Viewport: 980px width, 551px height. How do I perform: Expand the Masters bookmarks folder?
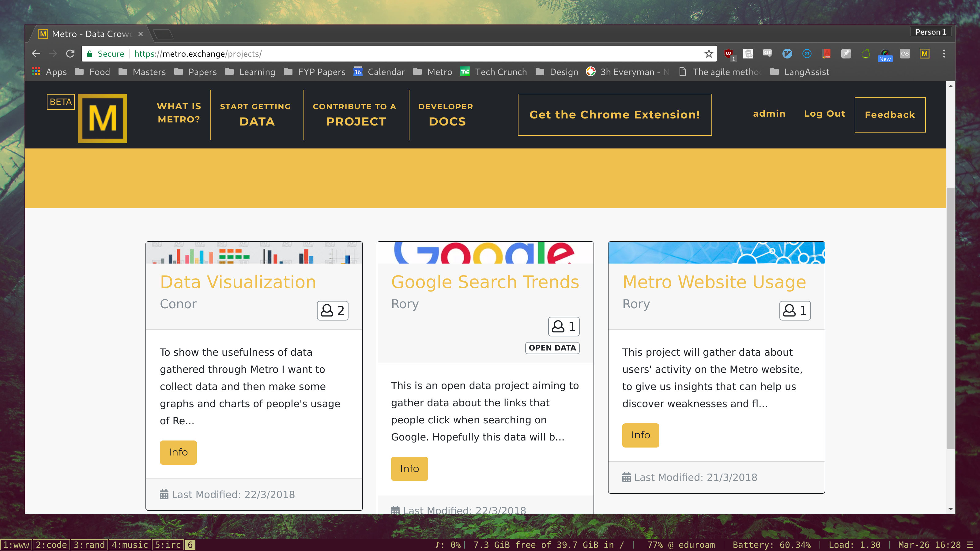coord(142,72)
